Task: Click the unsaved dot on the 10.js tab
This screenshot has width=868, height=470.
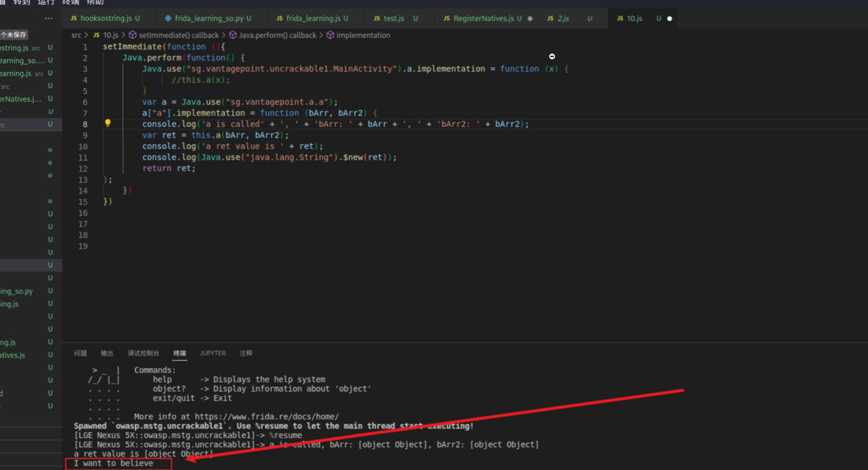Action: 670,19
